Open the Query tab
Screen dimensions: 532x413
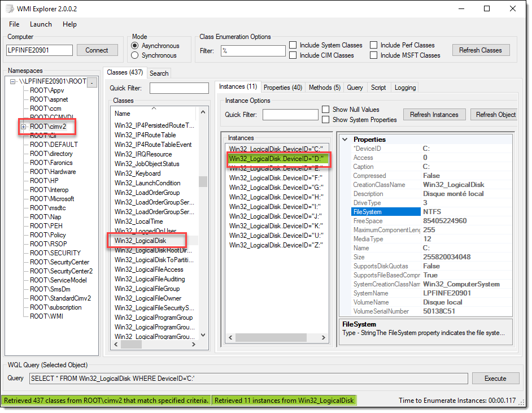pos(355,88)
